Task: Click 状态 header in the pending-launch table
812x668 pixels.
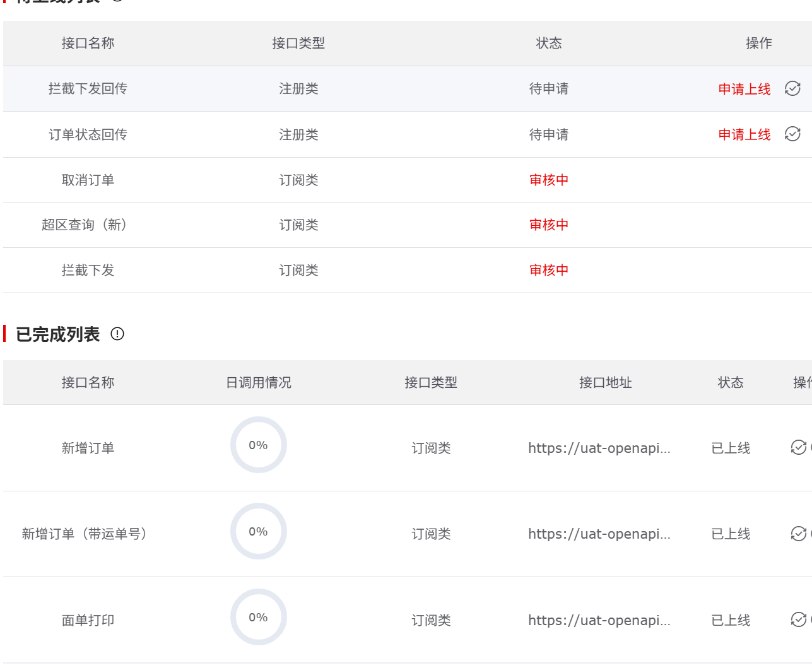Action: tap(549, 43)
